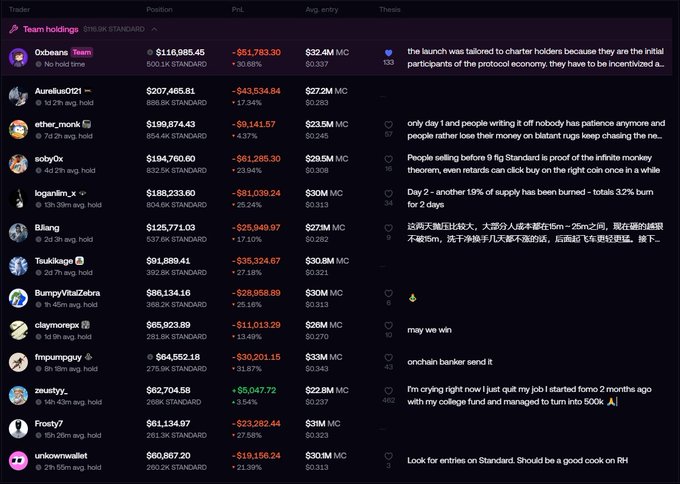This screenshot has height=484, width=680.
Task: Click the emoji in BumpyVitalZebra thesis
Action: click(x=412, y=298)
